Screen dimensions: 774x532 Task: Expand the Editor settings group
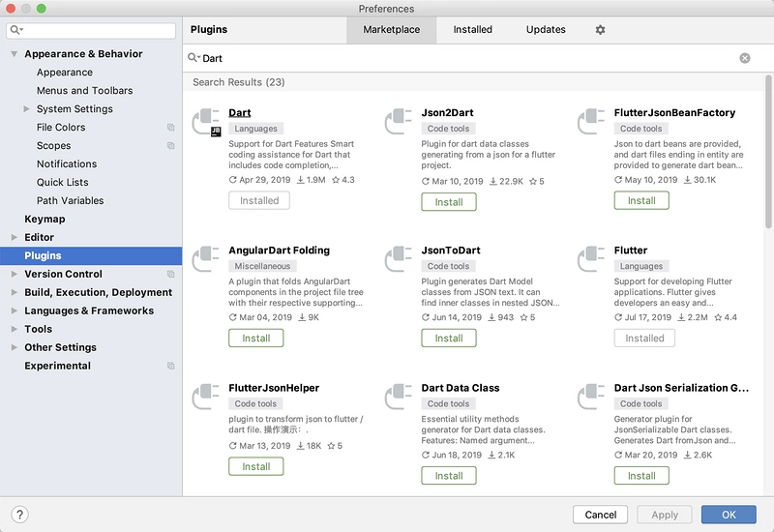15,237
